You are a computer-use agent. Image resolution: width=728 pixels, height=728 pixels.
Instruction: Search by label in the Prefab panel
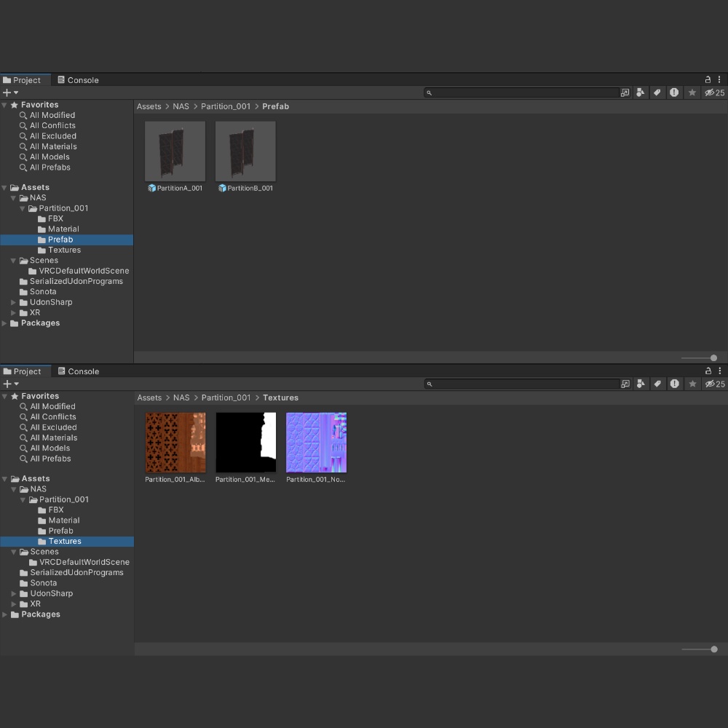[x=657, y=93]
